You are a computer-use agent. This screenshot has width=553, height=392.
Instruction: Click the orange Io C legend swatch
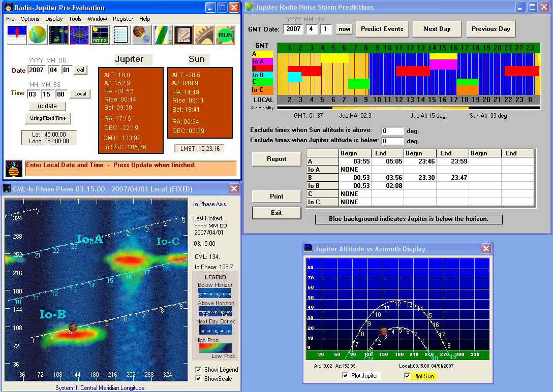click(262, 90)
